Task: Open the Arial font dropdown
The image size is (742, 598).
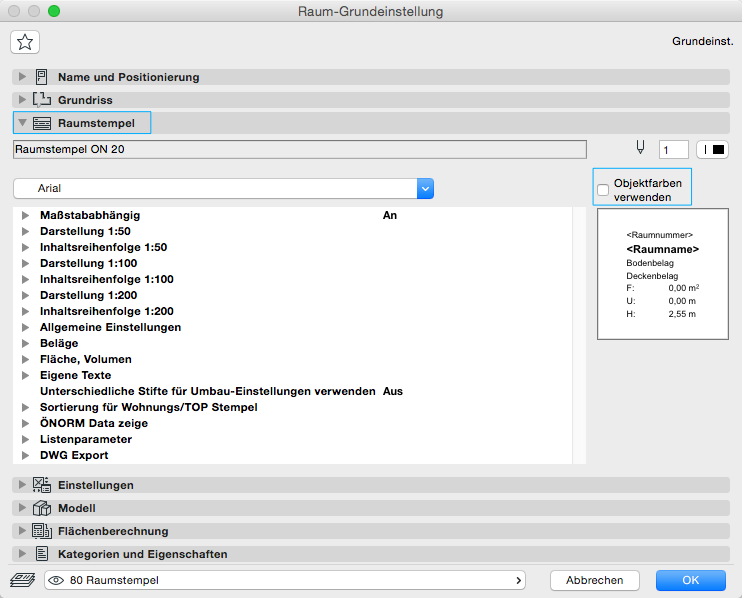Action: tap(425, 188)
